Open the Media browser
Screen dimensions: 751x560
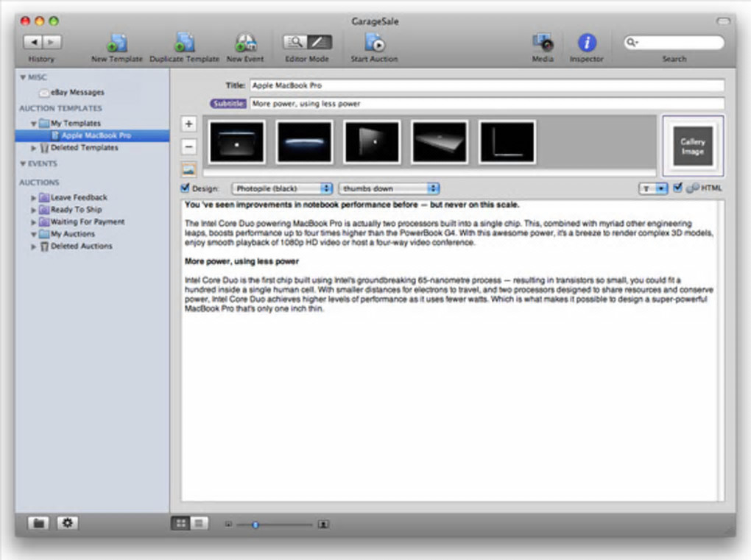(543, 43)
